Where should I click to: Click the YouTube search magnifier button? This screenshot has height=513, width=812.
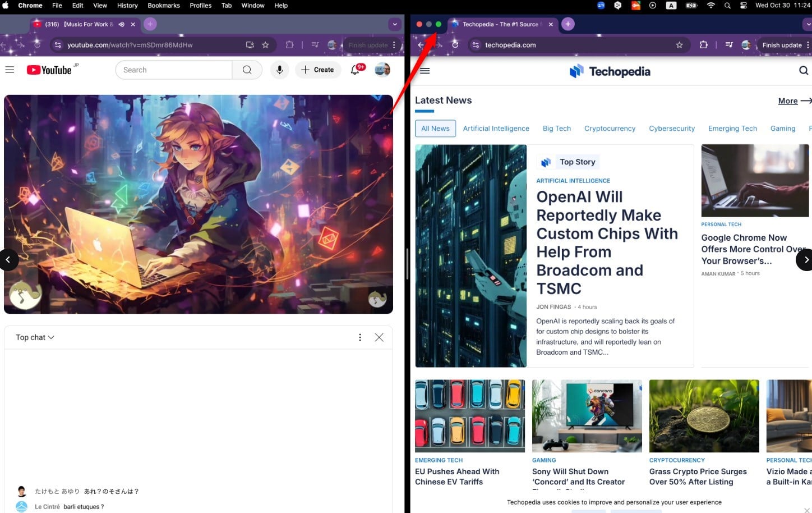pos(247,70)
